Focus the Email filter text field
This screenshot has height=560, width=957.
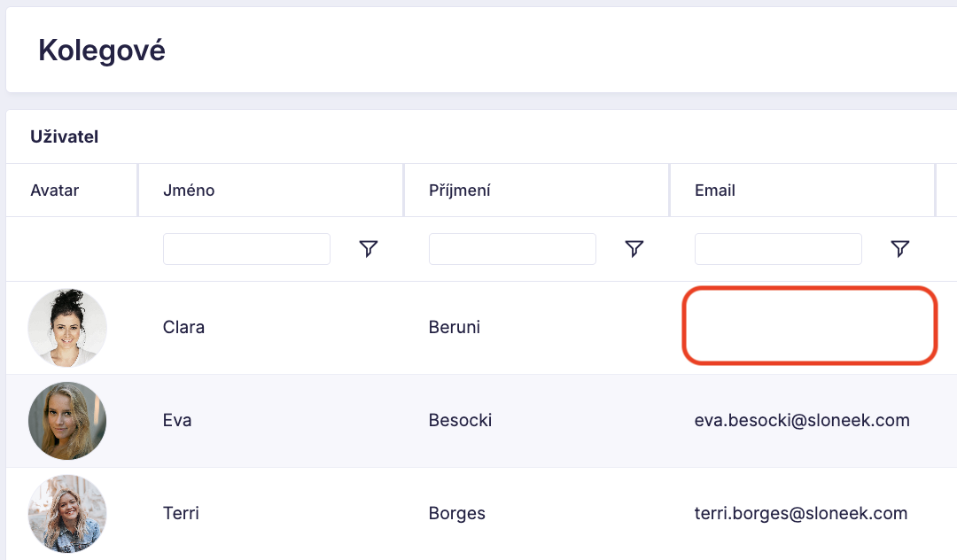778,249
